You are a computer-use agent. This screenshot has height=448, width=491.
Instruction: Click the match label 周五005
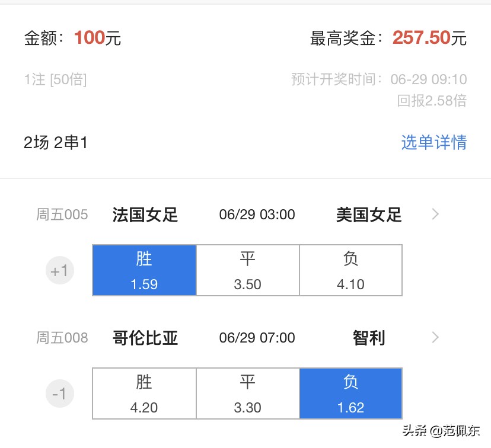(x=62, y=216)
